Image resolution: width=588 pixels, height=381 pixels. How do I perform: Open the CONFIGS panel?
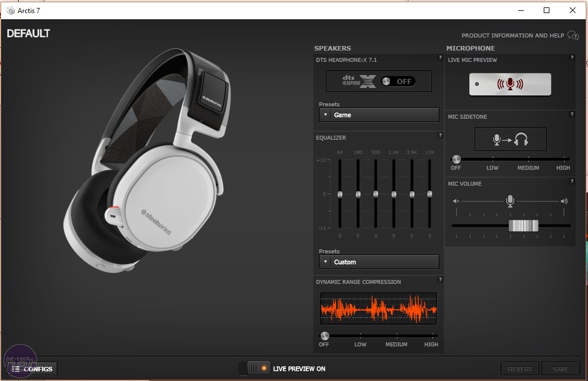[32, 369]
